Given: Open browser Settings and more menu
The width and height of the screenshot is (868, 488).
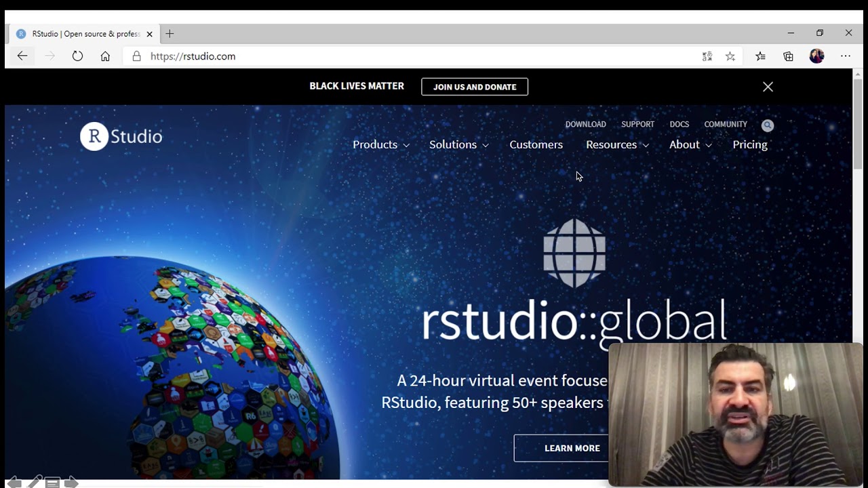Looking at the screenshot, I should [x=846, y=56].
